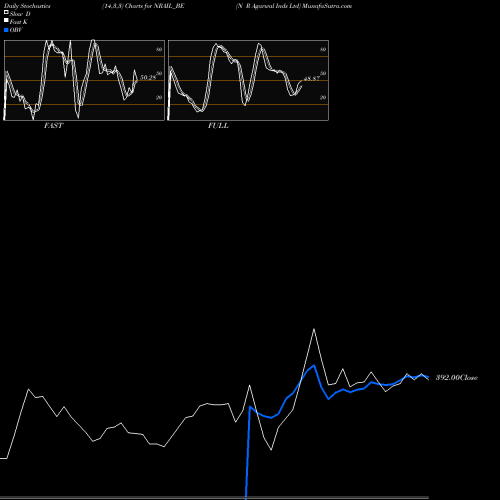Click the FULL stochastic chart panel

click(x=248, y=80)
